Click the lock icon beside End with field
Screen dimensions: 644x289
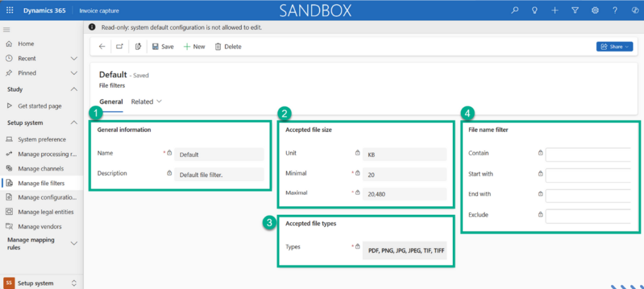(540, 194)
